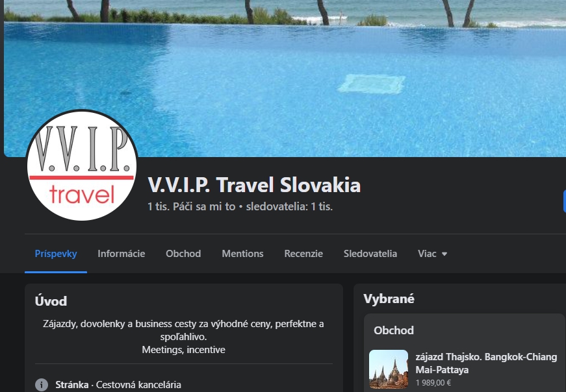The width and height of the screenshot is (566, 392).
Task: Open the V.V.I.P. travel profile picture
Action: [82, 165]
